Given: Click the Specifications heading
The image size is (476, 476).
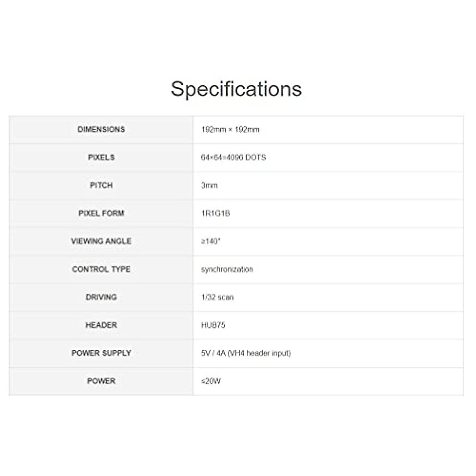Looking at the screenshot, I should pyautogui.click(x=236, y=89).
